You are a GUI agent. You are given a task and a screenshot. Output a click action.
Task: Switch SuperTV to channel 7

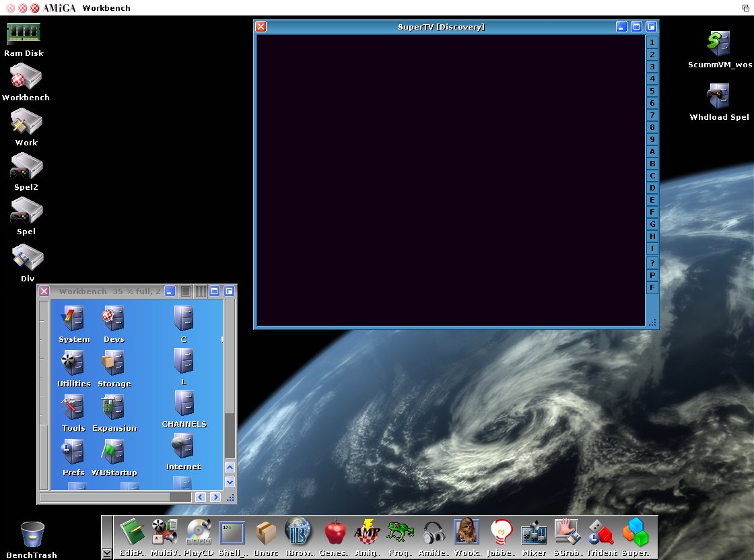pyautogui.click(x=652, y=115)
